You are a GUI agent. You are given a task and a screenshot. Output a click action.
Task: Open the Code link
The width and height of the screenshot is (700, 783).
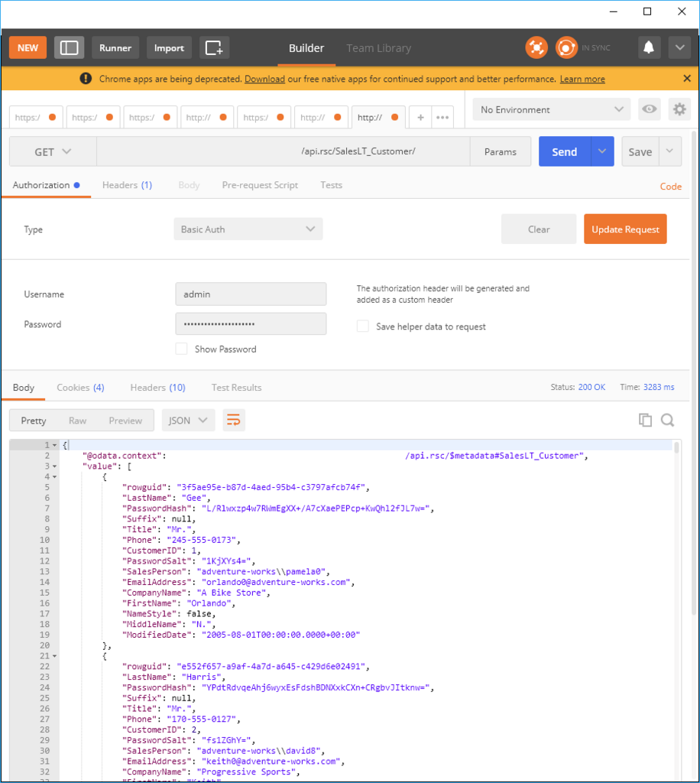[x=670, y=187]
